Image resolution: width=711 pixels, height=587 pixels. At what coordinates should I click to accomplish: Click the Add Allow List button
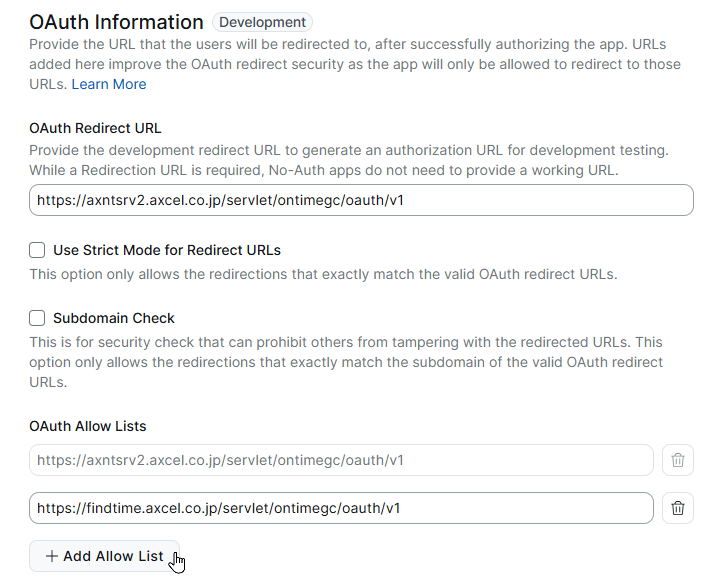(105, 556)
